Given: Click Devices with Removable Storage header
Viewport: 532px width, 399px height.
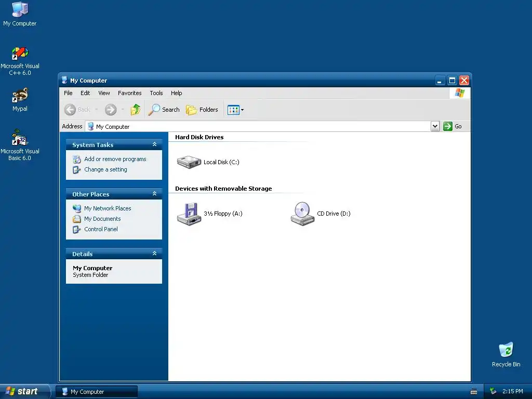Looking at the screenshot, I should point(223,189).
